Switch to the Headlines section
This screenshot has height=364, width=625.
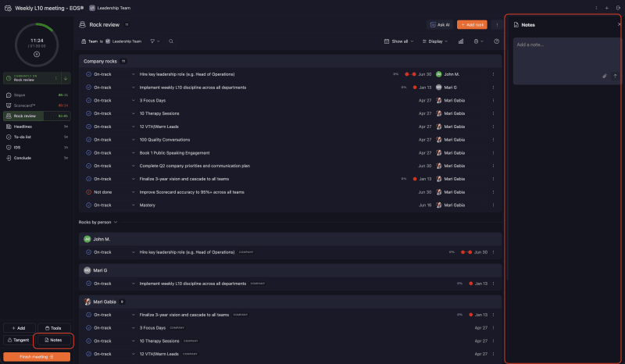point(37,127)
